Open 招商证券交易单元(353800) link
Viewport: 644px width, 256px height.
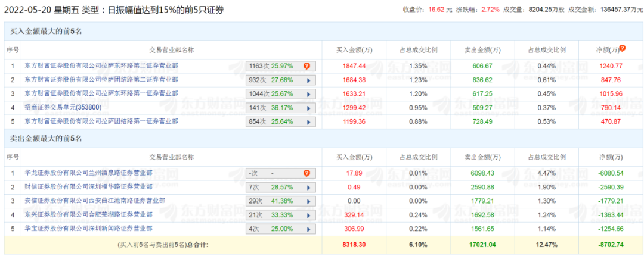(63, 107)
